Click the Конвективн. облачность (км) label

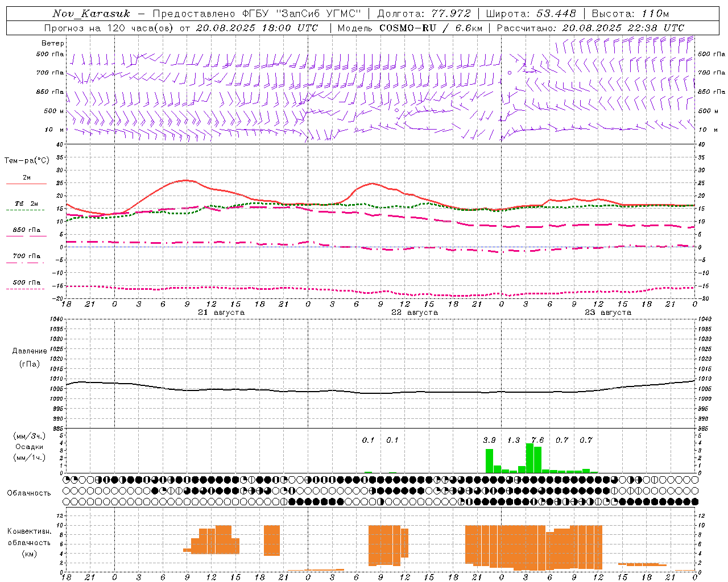(29, 542)
